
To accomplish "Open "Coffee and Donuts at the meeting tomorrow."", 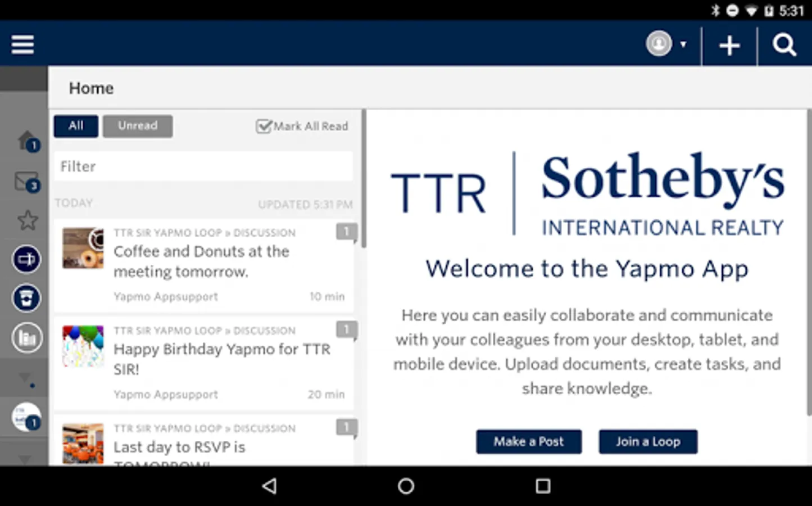I will [x=201, y=261].
